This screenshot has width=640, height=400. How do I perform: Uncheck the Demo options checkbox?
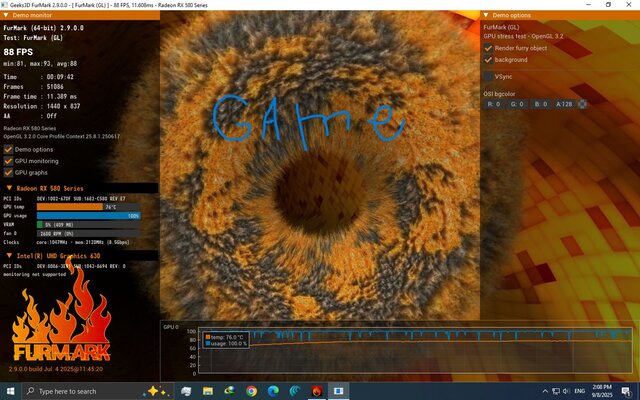(8, 149)
